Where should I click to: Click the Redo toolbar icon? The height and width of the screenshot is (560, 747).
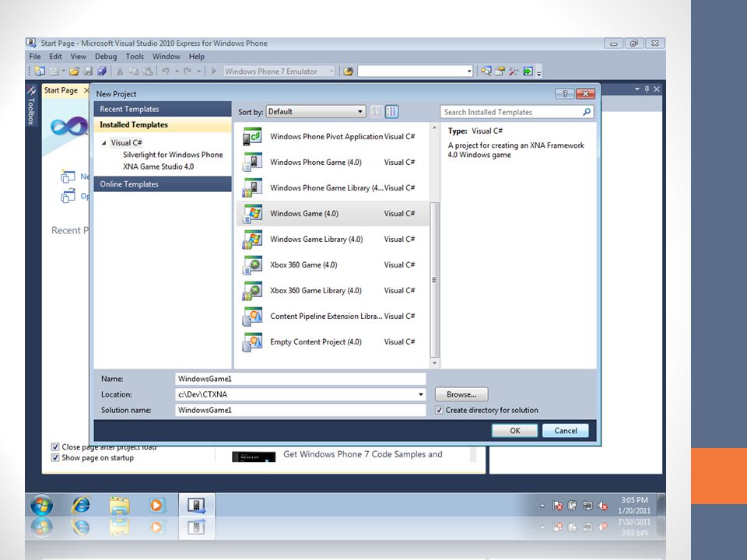point(188,72)
